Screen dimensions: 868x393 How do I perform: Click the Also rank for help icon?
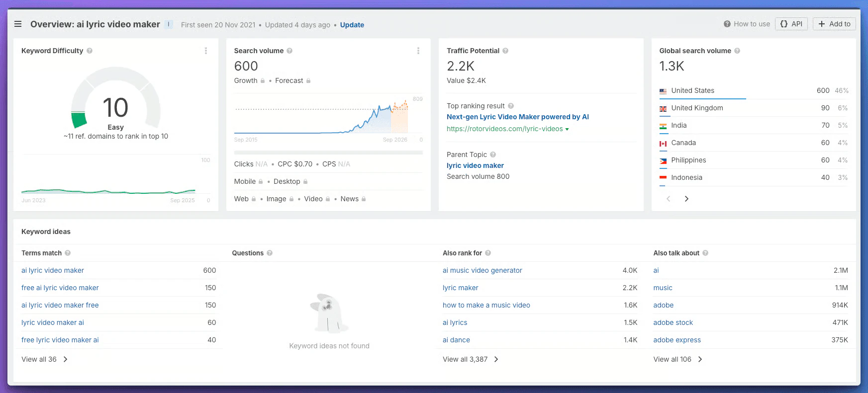488,253
